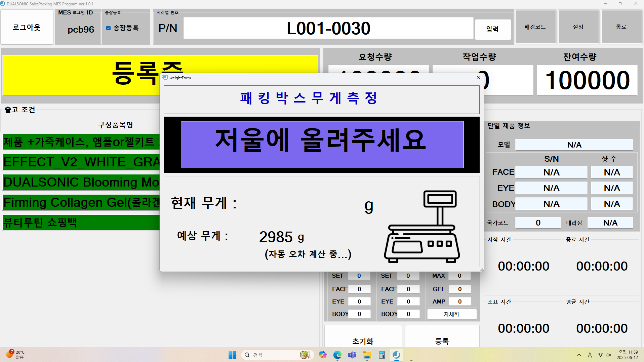Click the 종료 exit button
The width and height of the screenshot is (644, 362).
click(621, 27)
